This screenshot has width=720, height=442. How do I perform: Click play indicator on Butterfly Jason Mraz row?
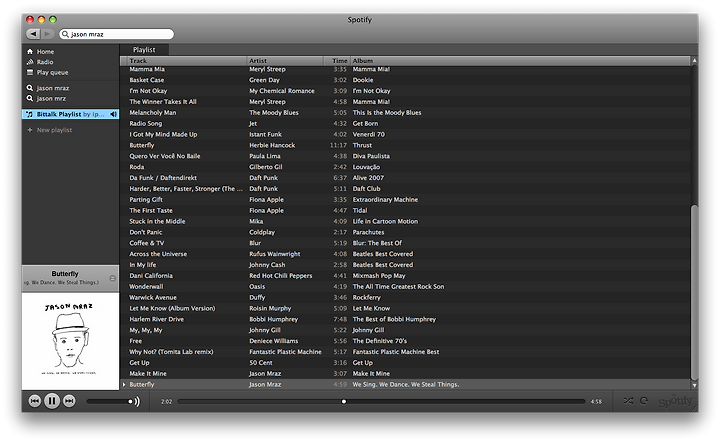[124, 385]
